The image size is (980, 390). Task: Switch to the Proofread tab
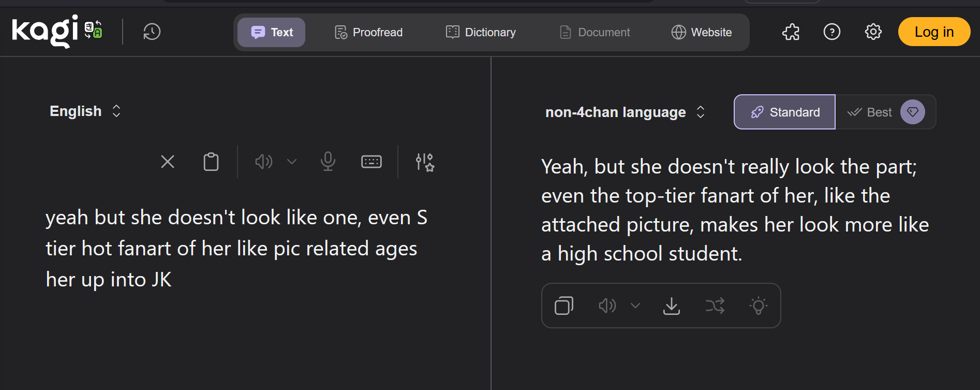click(368, 32)
